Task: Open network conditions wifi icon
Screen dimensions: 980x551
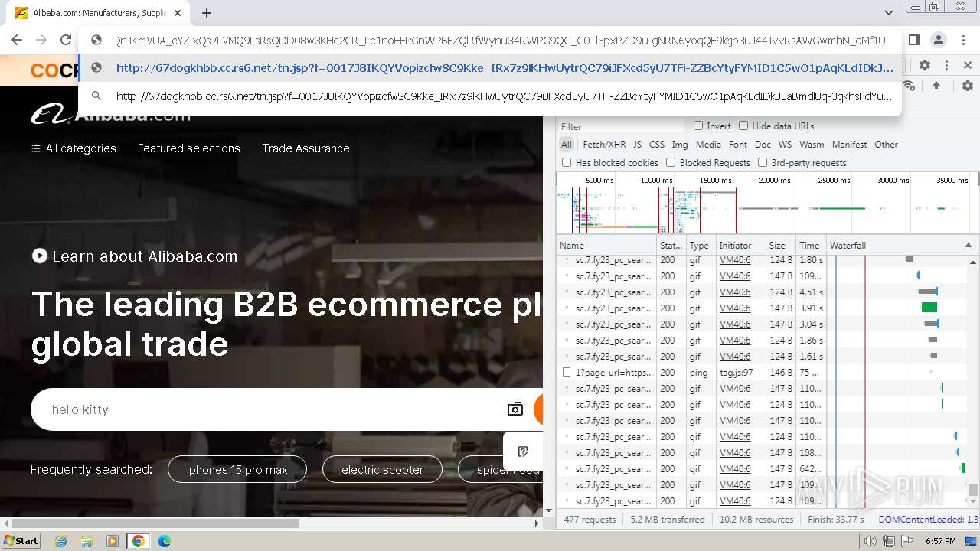Action: click(909, 86)
